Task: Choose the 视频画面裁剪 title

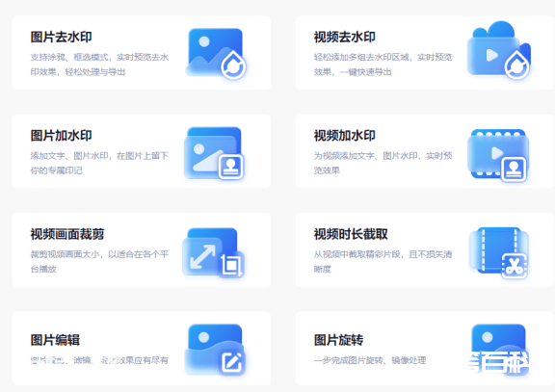Action: 67,234
